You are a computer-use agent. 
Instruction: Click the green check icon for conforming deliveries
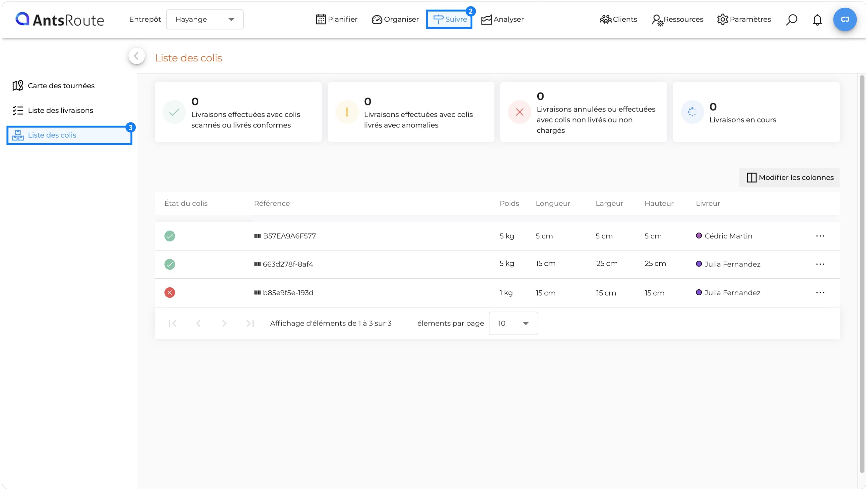[174, 112]
